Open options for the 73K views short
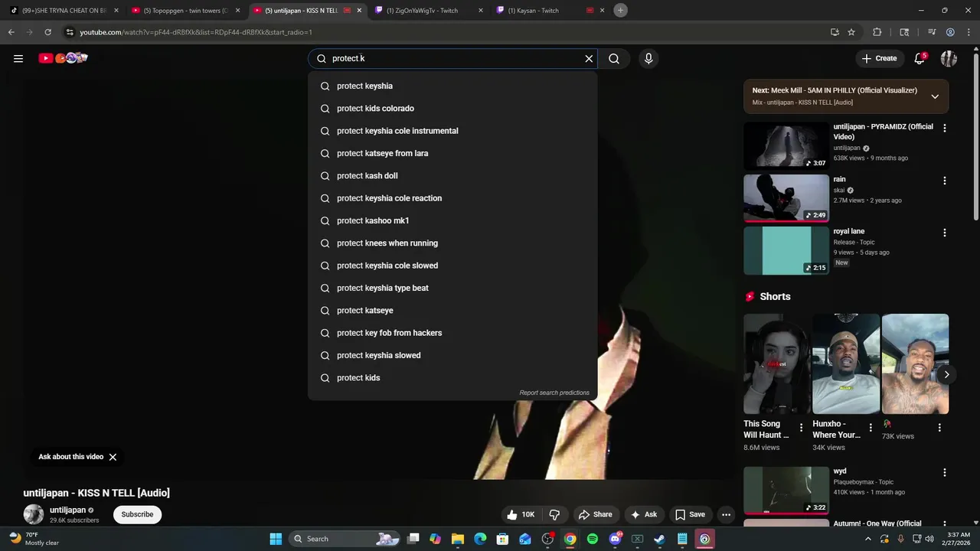The width and height of the screenshot is (980, 551). 939,428
